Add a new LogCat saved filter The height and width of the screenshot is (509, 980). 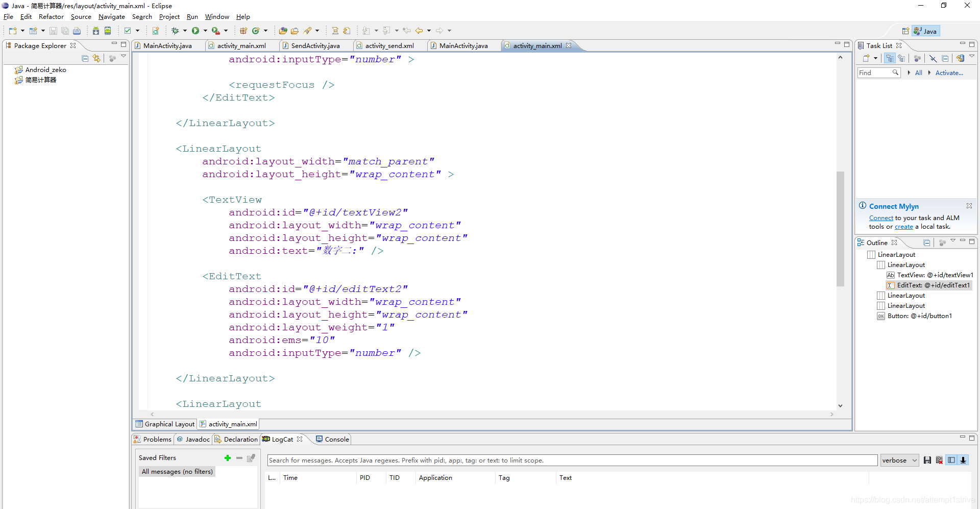[228, 458]
